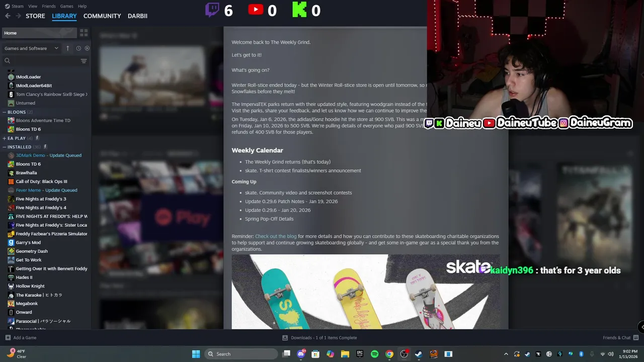Click the Downloads status icon
The image size is (644, 362).
click(x=285, y=338)
